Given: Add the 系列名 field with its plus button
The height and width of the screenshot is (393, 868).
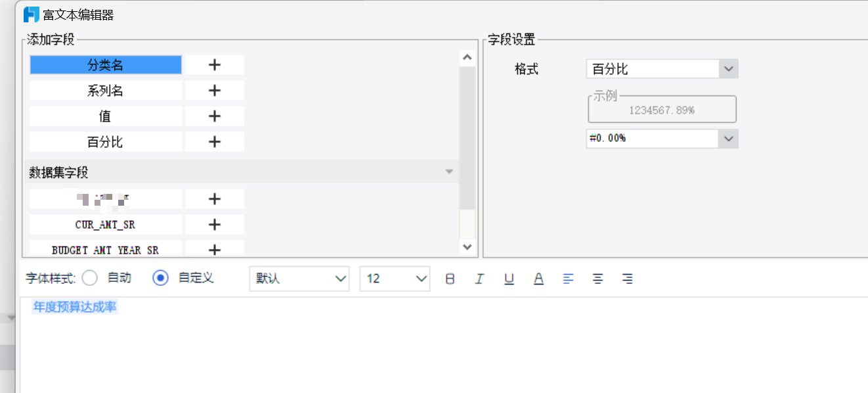Looking at the screenshot, I should pyautogui.click(x=215, y=91).
